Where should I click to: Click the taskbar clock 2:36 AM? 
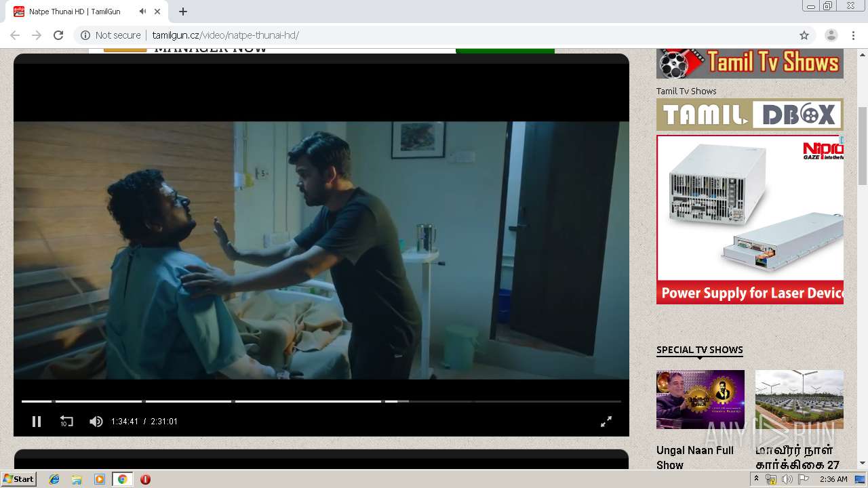(833, 479)
